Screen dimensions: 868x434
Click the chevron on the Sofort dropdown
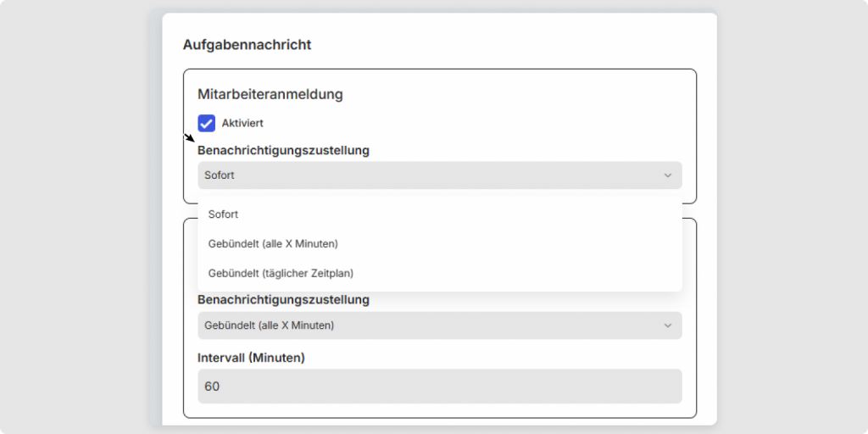tap(667, 175)
